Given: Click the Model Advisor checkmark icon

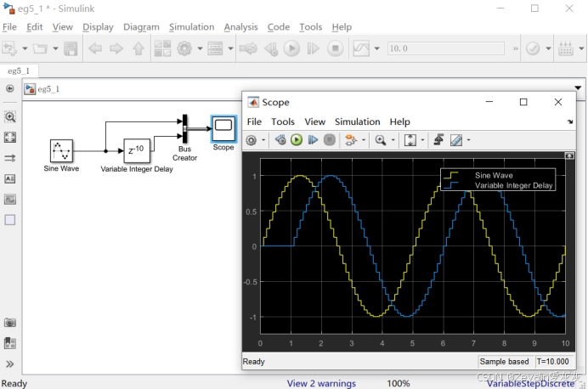Looking at the screenshot, I should (533, 48).
